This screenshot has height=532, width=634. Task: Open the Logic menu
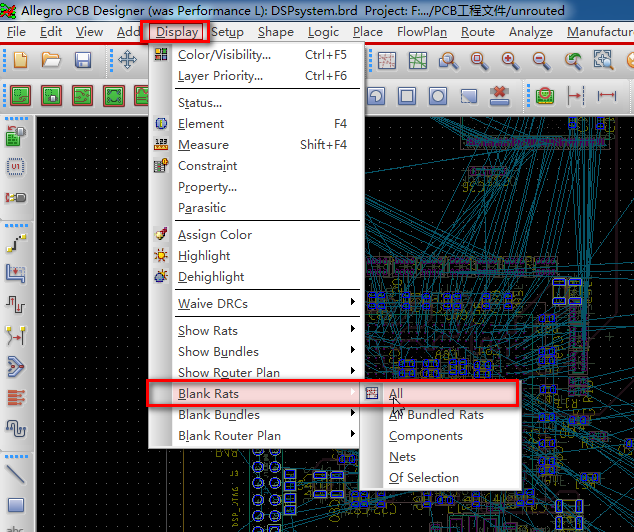323,32
